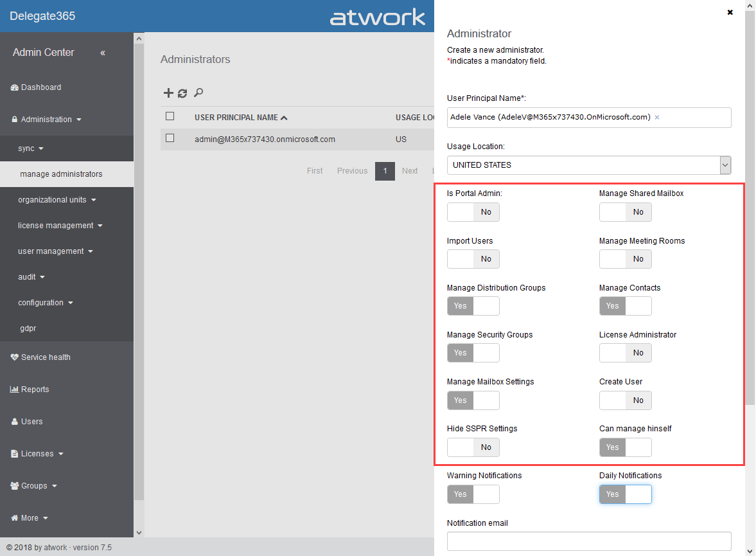Turn off Warning Notifications switch
The image size is (756, 556).
[473, 494]
